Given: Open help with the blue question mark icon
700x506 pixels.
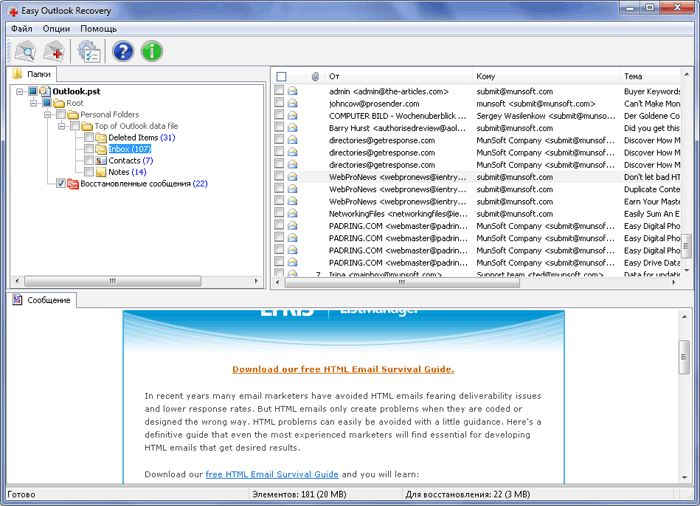Looking at the screenshot, I should (x=123, y=51).
